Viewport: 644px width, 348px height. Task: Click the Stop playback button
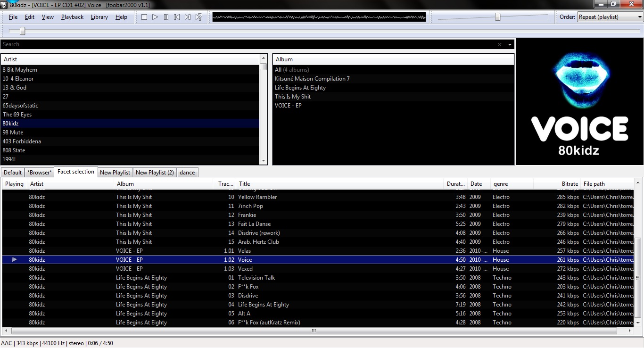tap(144, 17)
